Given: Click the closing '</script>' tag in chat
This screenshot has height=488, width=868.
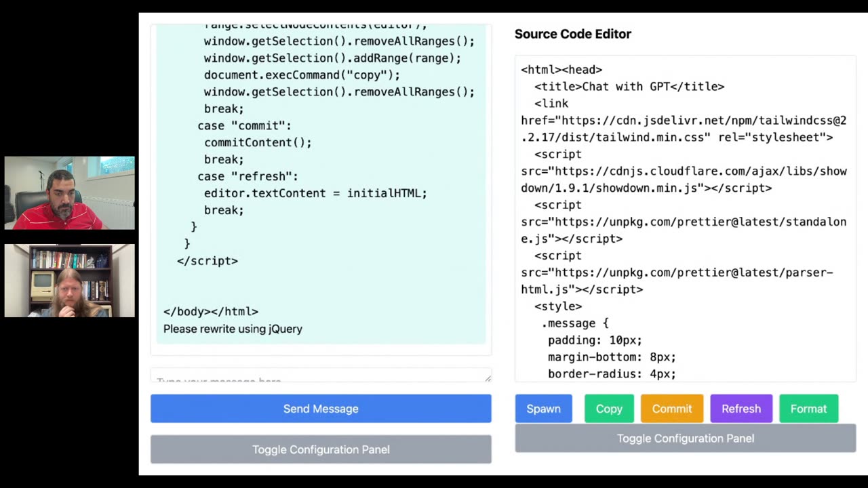Looking at the screenshot, I should click(208, 261).
